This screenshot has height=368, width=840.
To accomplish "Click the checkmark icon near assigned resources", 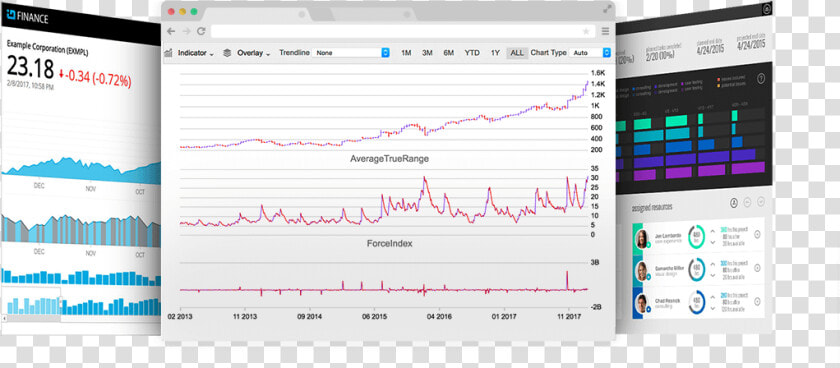I will (x=761, y=201).
